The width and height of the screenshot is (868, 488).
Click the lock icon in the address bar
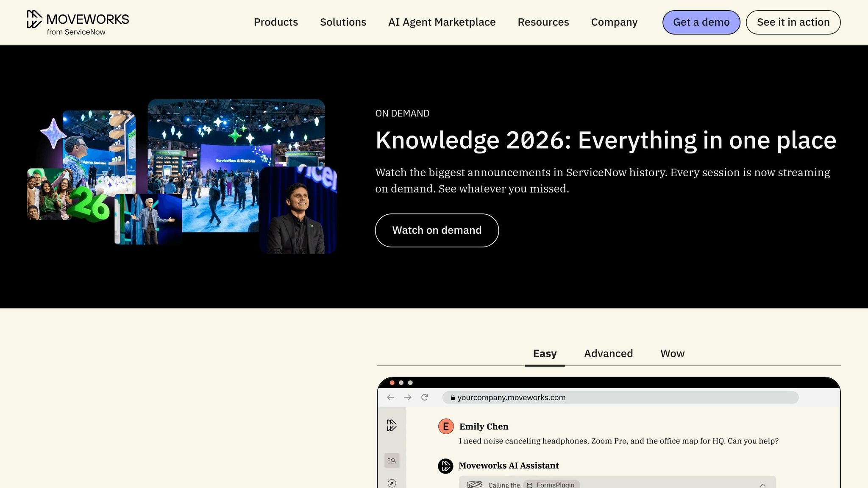pyautogui.click(x=453, y=397)
